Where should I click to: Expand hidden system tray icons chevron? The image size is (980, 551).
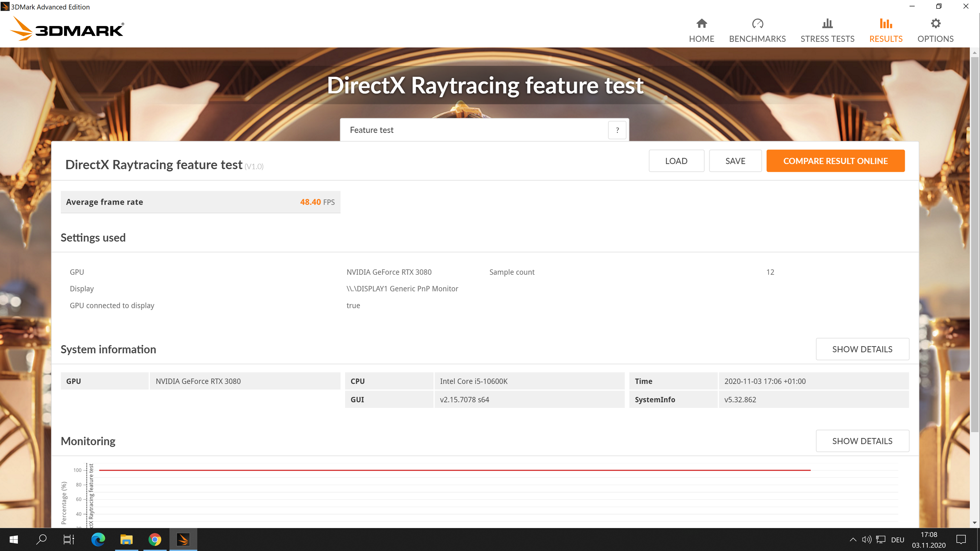[x=853, y=539]
